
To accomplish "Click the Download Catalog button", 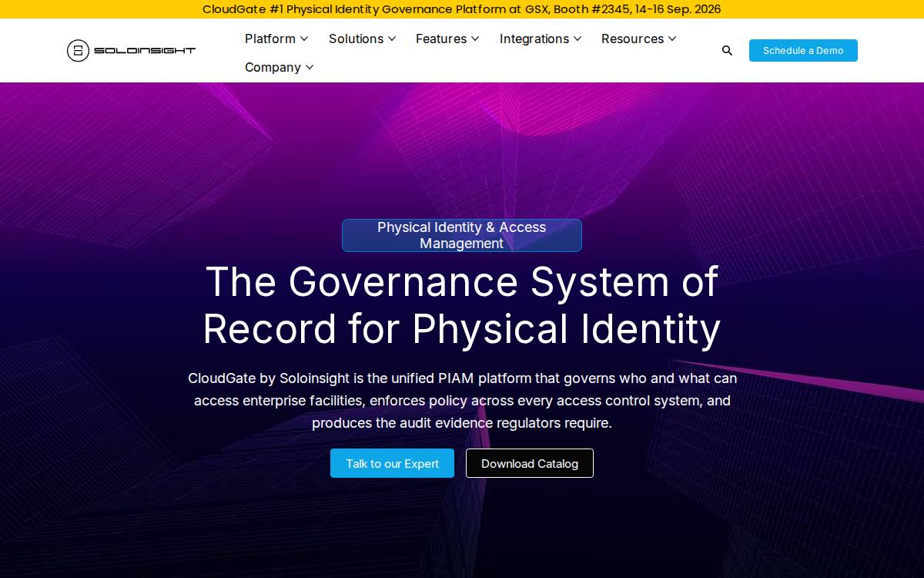I will point(530,463).
